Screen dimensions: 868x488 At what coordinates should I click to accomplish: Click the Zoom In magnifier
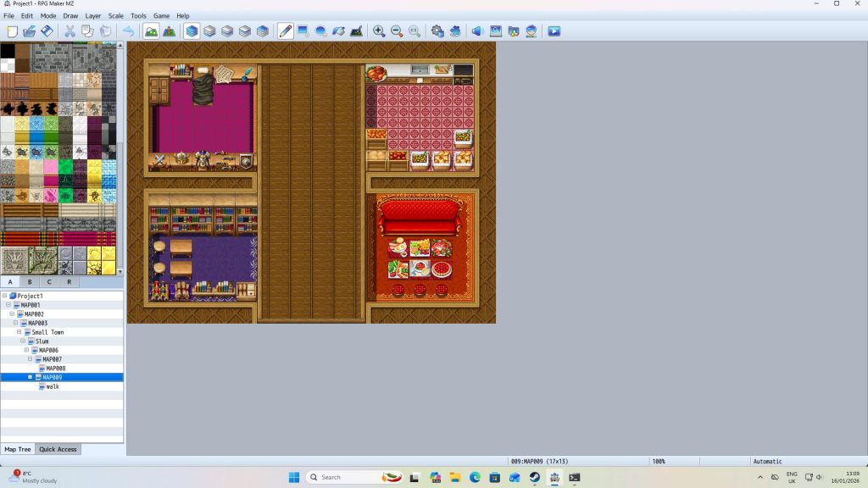point(379,31)
